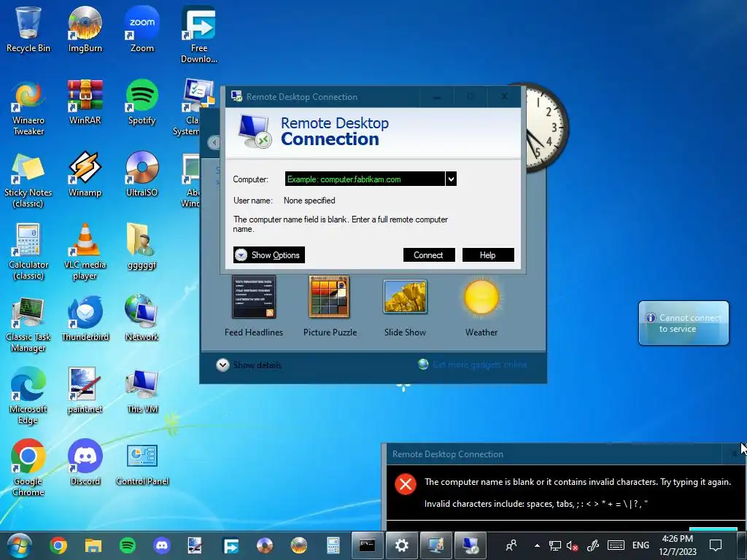
Task: Click the Computer name input field
Action: 365,179
